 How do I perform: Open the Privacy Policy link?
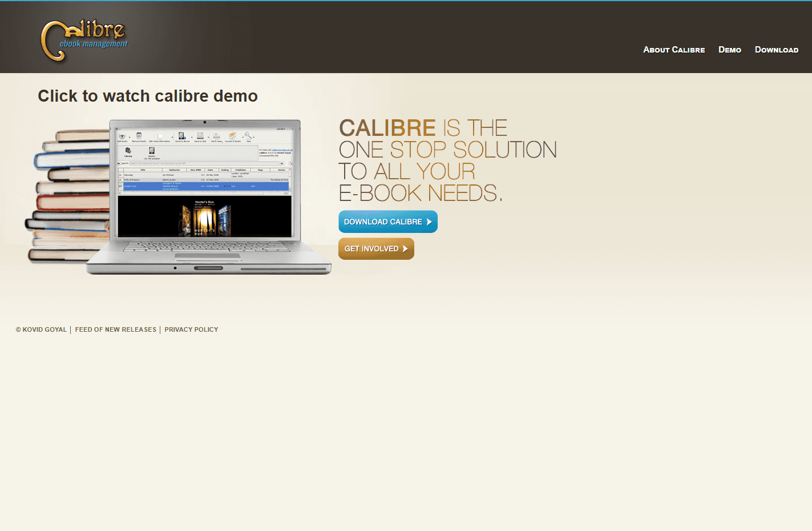[x=191, y=329]
